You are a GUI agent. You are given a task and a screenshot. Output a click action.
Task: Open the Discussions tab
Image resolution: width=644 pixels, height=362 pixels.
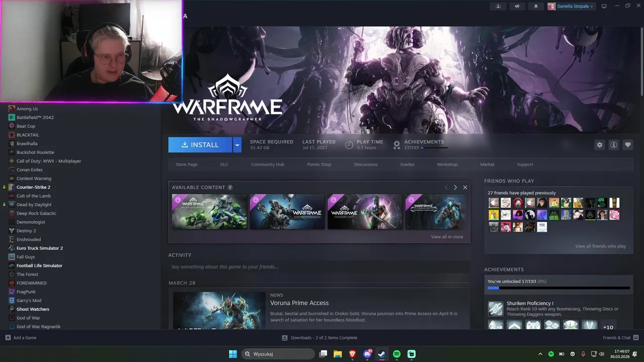point(366,164)
